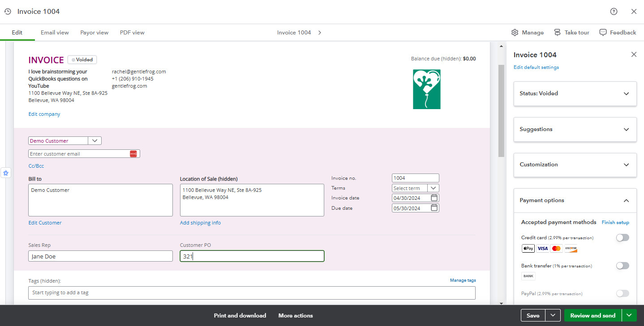Click the Voided status badge
The width and height of the screenshot is (644, 326).
click(x=82, y=59)
